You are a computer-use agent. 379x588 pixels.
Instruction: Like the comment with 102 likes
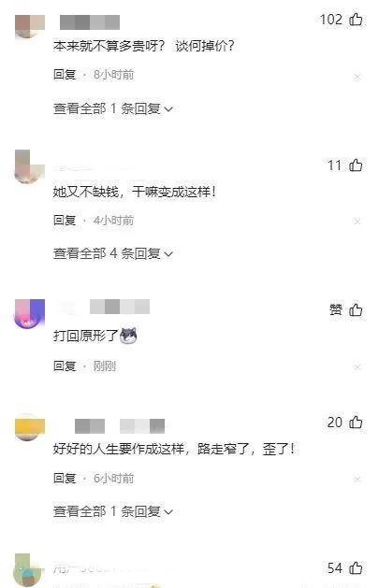tap(356, 19)
